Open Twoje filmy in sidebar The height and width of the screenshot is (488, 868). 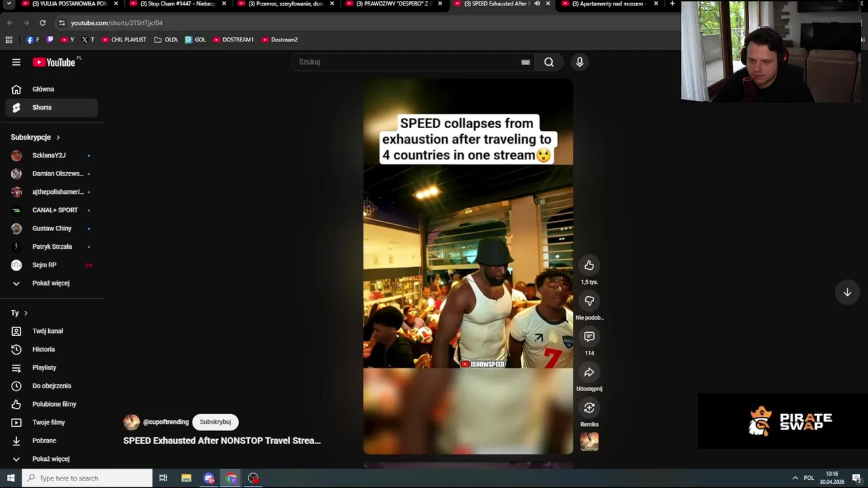pyautogui.click(x=52, y=422)
